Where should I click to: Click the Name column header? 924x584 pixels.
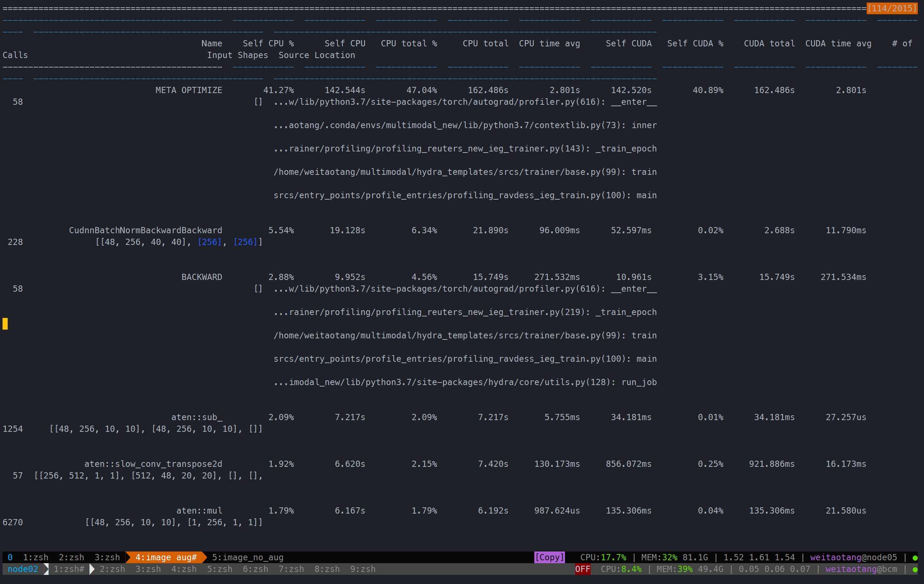[x=212, y=43]
